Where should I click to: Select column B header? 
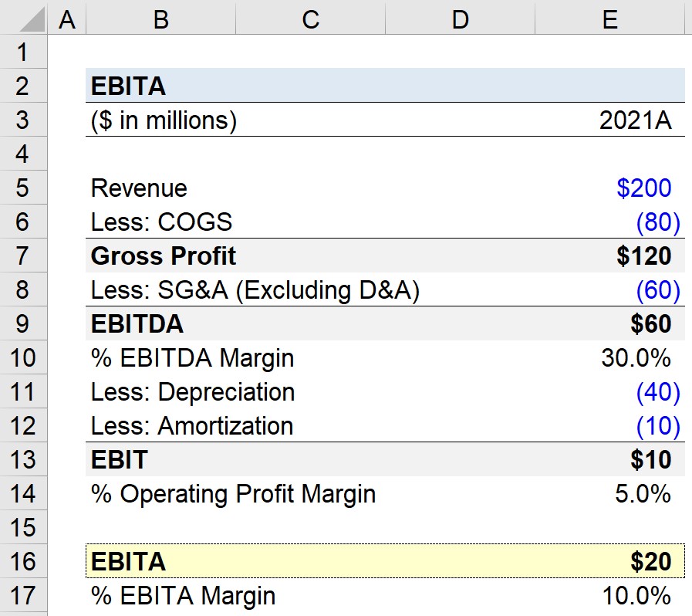(x=160, y=18)
